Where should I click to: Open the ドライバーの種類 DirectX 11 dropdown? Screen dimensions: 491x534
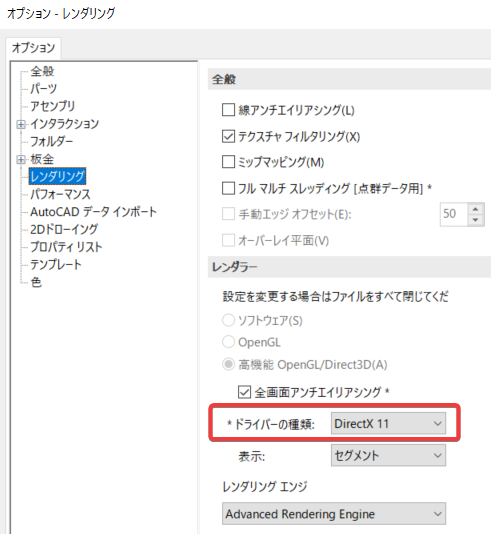pos(388,424)
